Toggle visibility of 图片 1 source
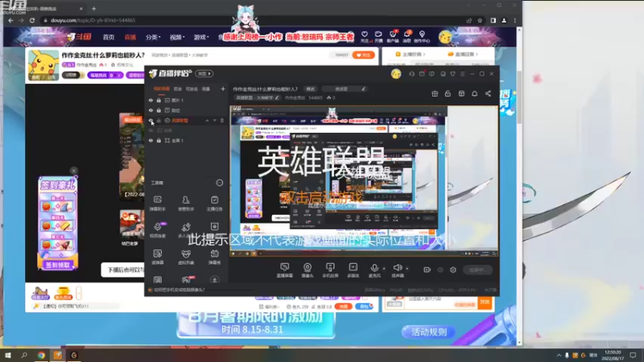Screen dimensions: 644x362 pyautogui.click(x=151, y=100)
